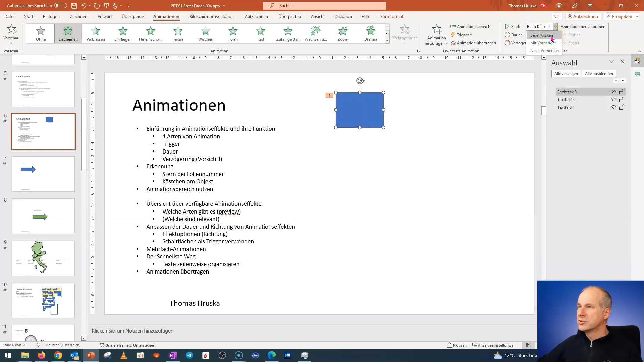The width and height of the screenshot is (644, 362).
Task: Click the Alle ausblenden button
Action: click(599, 73)
